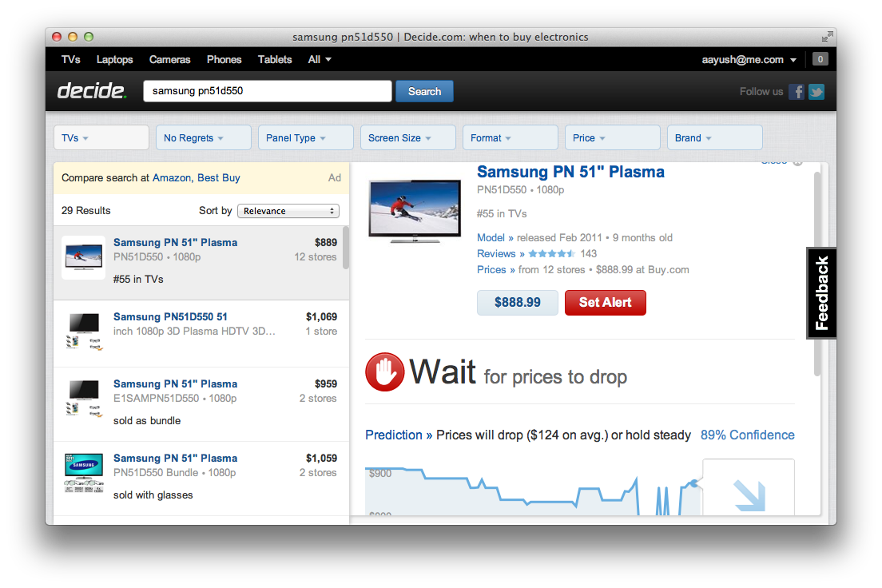This screenshot has width=882, height=588.
Task: Go to the Laptops category
Action: click(115, 60)
